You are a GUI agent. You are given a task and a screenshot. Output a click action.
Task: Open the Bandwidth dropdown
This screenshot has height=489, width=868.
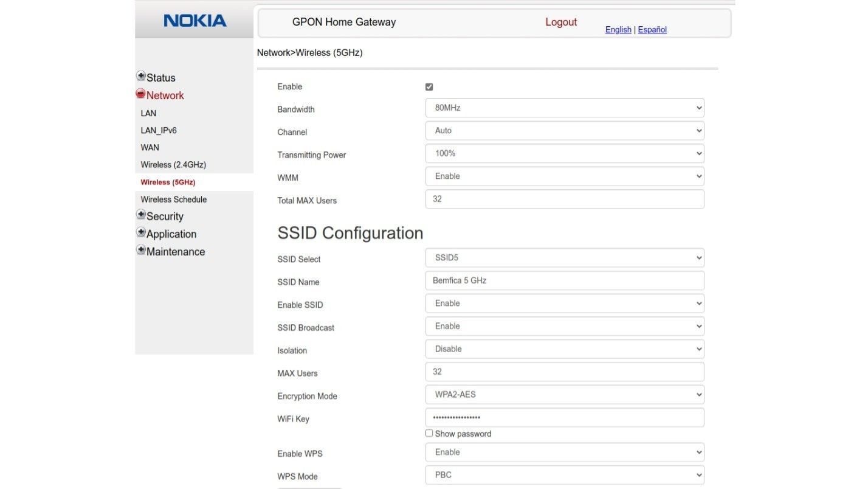(564, 108)
